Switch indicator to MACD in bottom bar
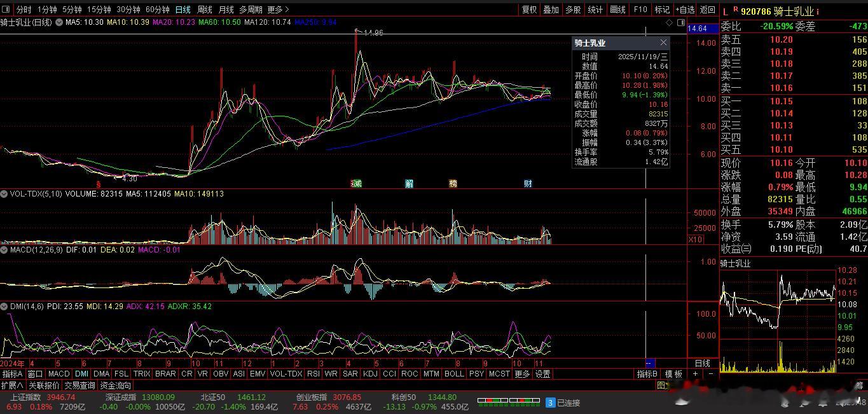Screen dimensions: 868x414 [59, 374]
